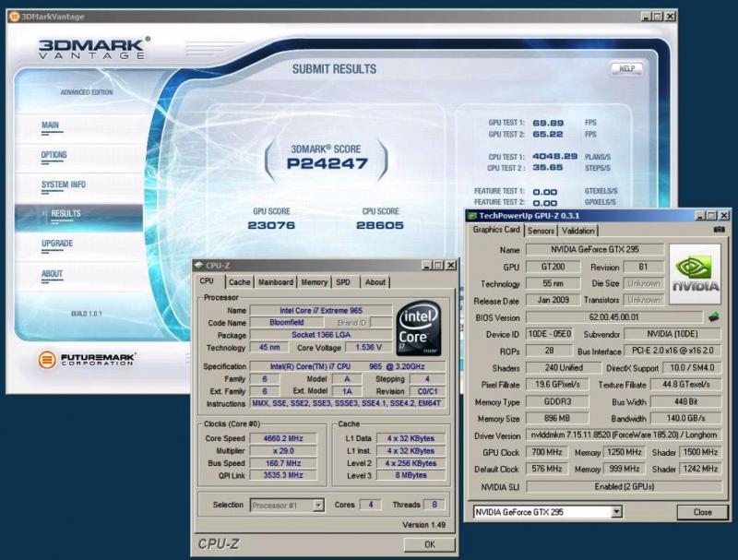Open the Processor #1 selection dropdown
The height and width of the screenshot is (560, 738).
point(287,506)
